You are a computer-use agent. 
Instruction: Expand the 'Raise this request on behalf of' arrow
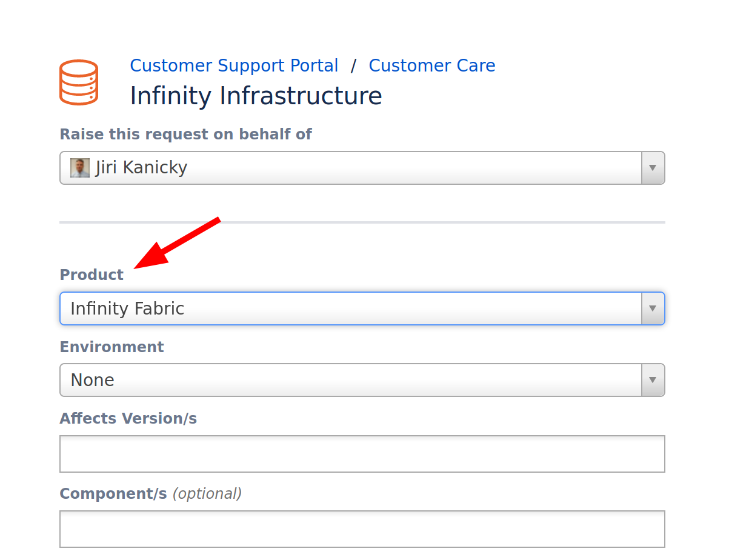pyautogui.click(x=653, y=168)
